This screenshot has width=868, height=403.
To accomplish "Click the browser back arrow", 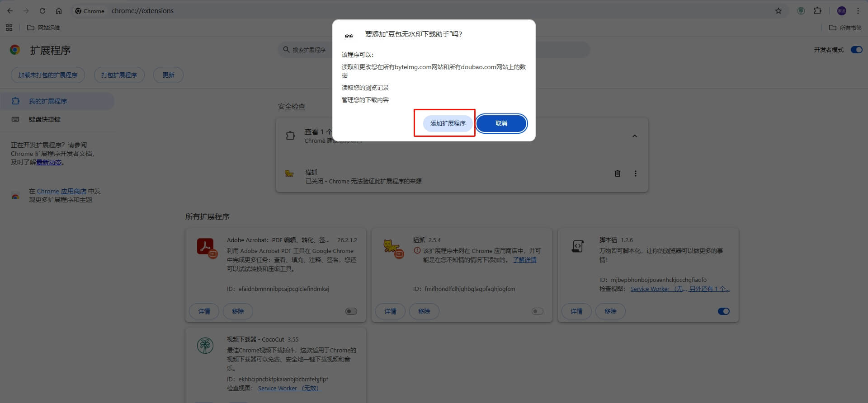I will pyautogui.click(x=10, y=11).
